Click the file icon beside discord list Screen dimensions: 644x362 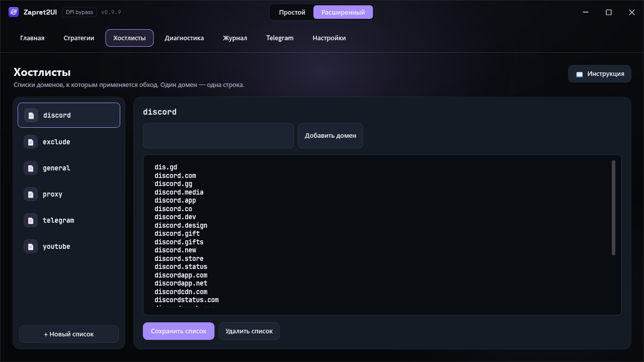point(31,115)
